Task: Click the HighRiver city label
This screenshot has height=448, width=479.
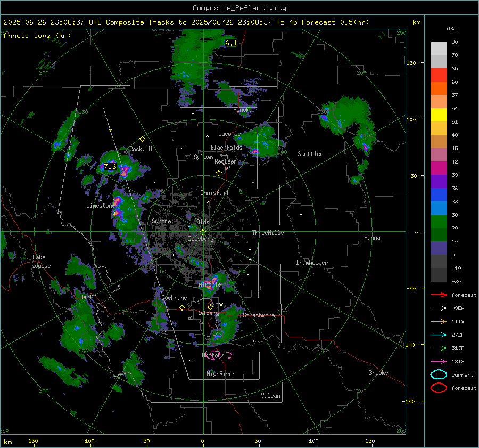Action: [221, 374]
